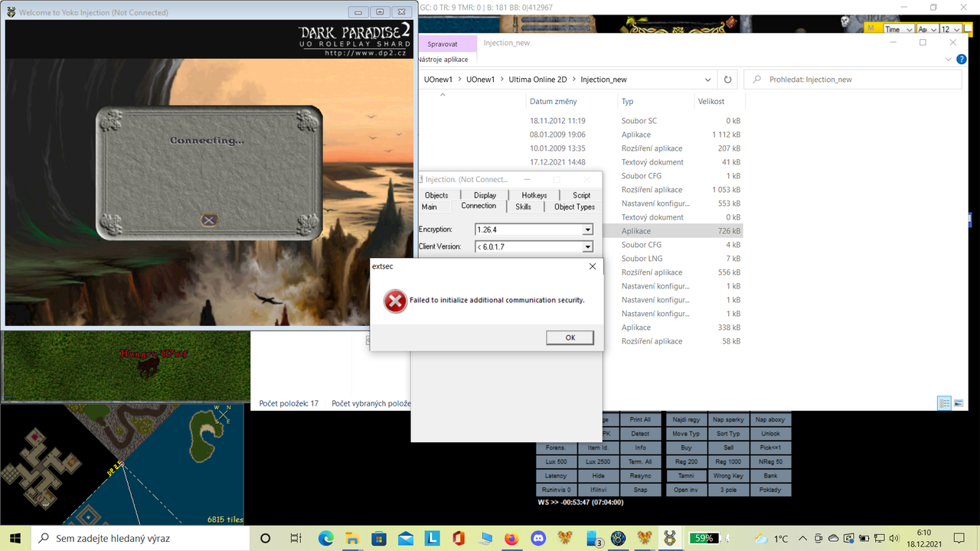Viewport: 980px width, 551px height.
Task: Click the Poklady macro button
Action: point(770,490)
